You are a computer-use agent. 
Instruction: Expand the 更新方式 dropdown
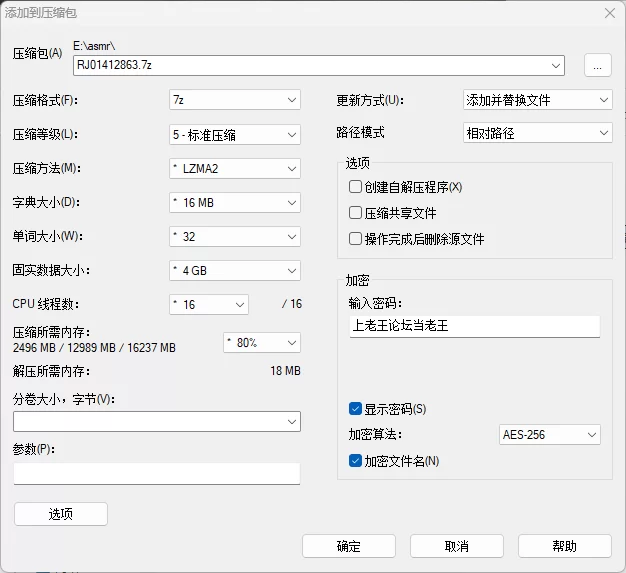pyautogui.click(x=537, y=100)
